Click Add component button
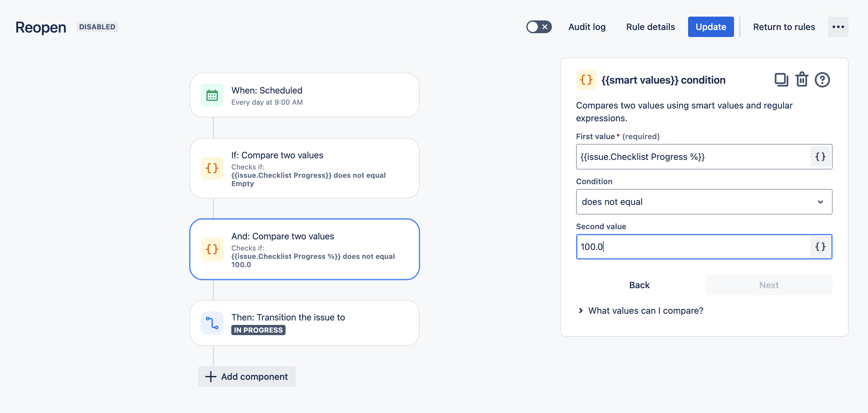Viewport: 868px width, 413px height. 247,377
